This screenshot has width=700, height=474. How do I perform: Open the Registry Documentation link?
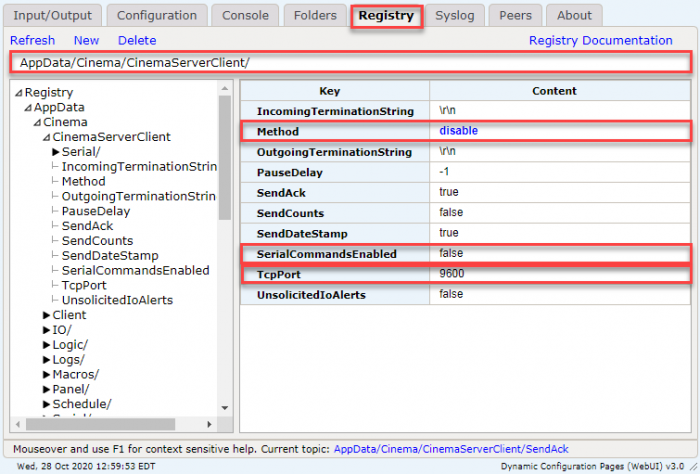click(600, 41)
